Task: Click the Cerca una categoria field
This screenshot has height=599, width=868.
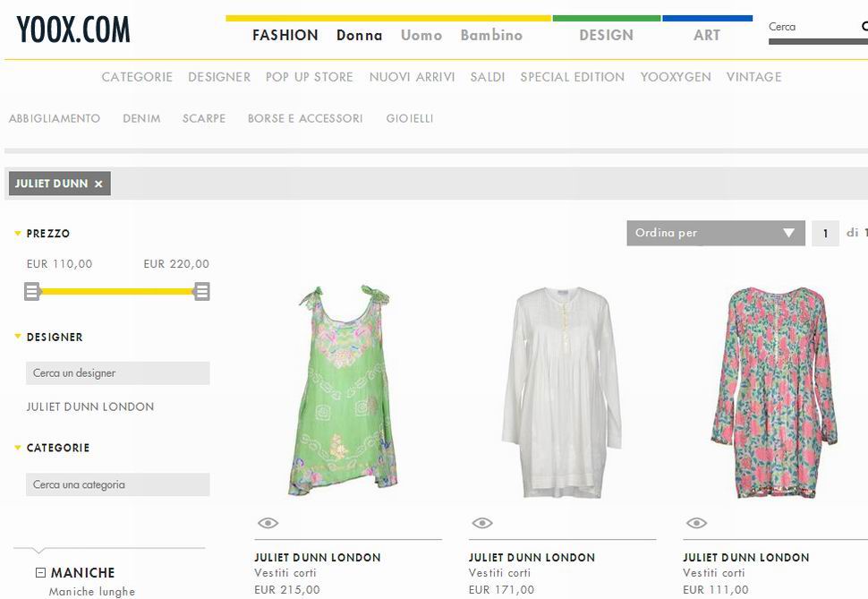Action: point(118,484)
